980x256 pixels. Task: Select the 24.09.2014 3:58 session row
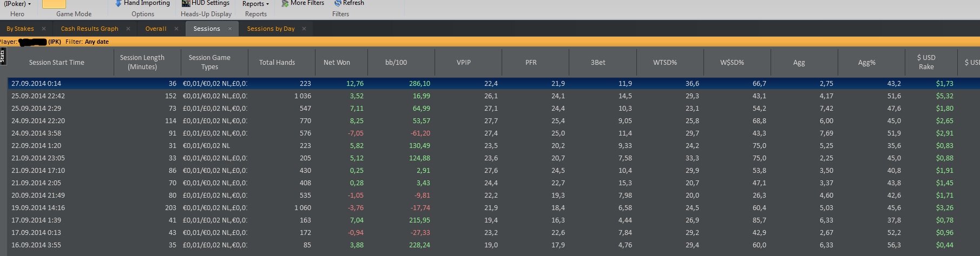pyautogui.click(x=36, y=133)
